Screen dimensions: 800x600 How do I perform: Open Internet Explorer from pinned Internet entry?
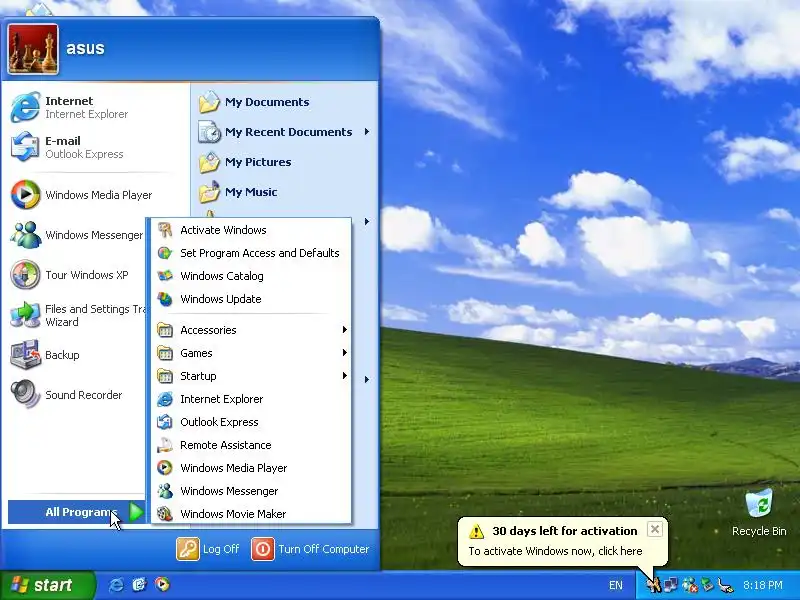(x=95, y=107)
